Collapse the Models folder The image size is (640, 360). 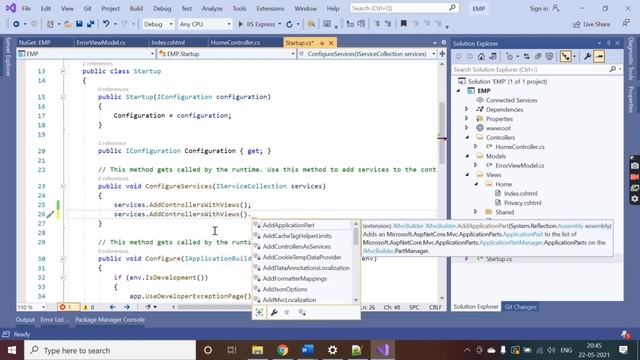467,156
